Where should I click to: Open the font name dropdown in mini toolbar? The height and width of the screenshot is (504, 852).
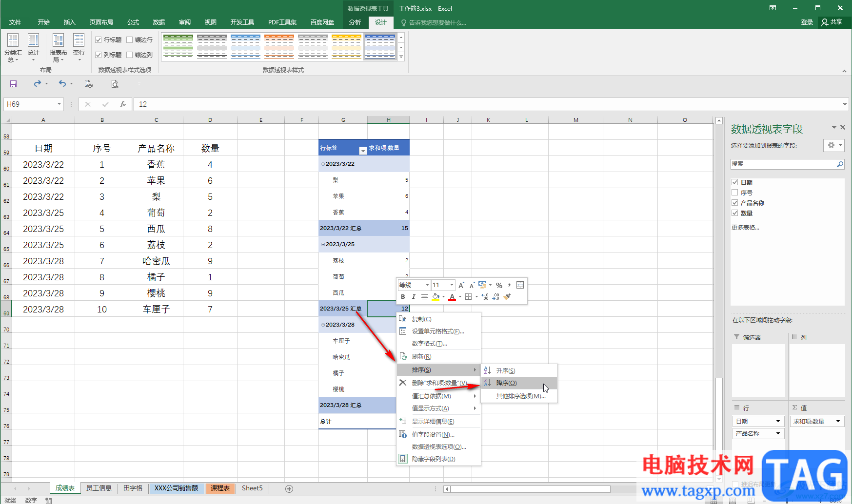point(427,285)
